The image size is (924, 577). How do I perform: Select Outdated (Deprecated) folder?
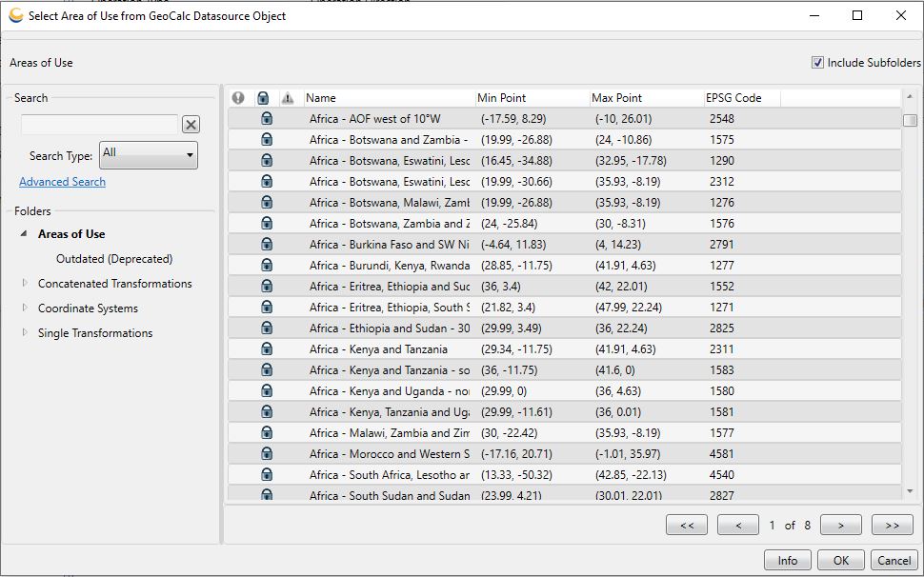(x=114, y=258)
